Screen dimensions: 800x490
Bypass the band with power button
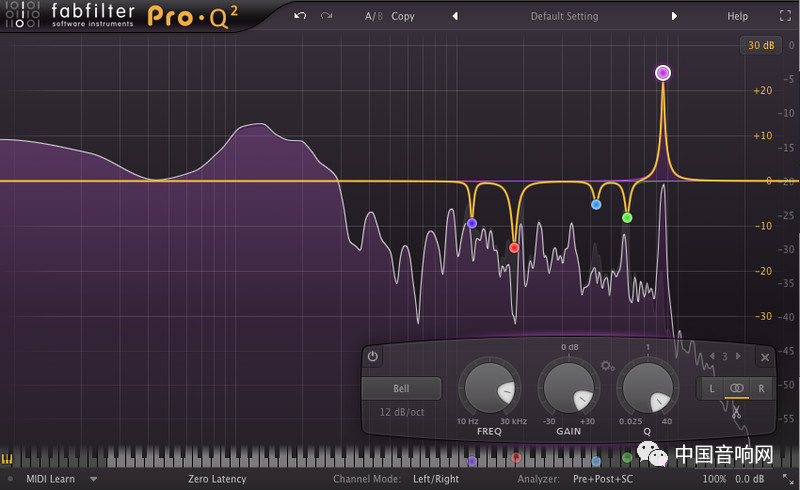[x=372, y=356]
